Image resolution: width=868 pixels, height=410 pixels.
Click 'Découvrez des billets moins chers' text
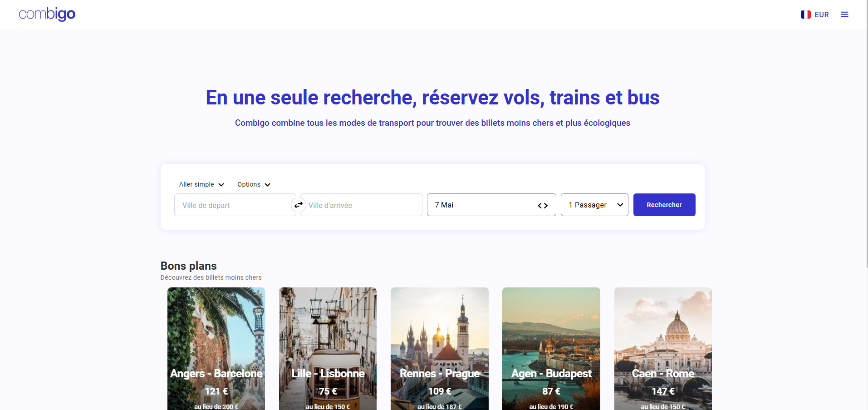pos(211,277)
